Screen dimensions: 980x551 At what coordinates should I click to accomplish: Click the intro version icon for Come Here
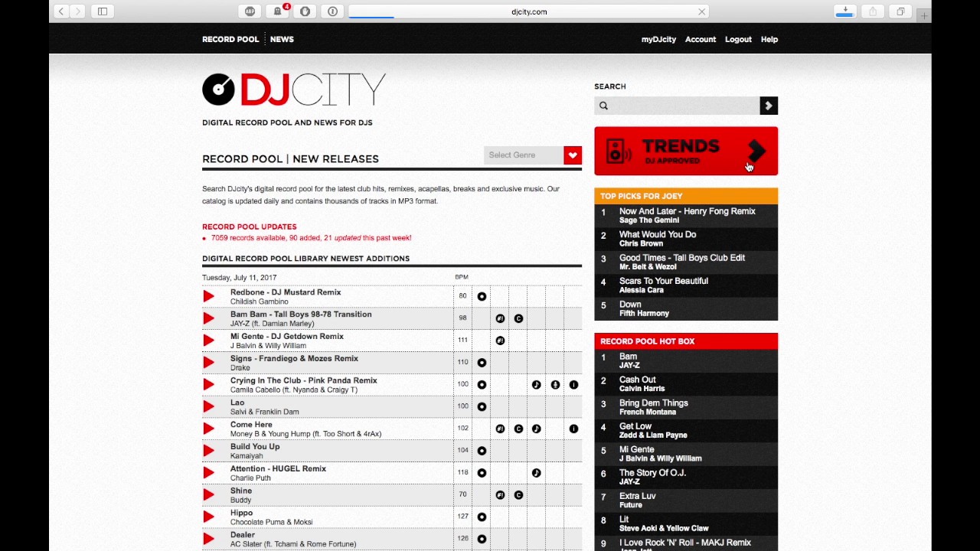pos(573,429)
